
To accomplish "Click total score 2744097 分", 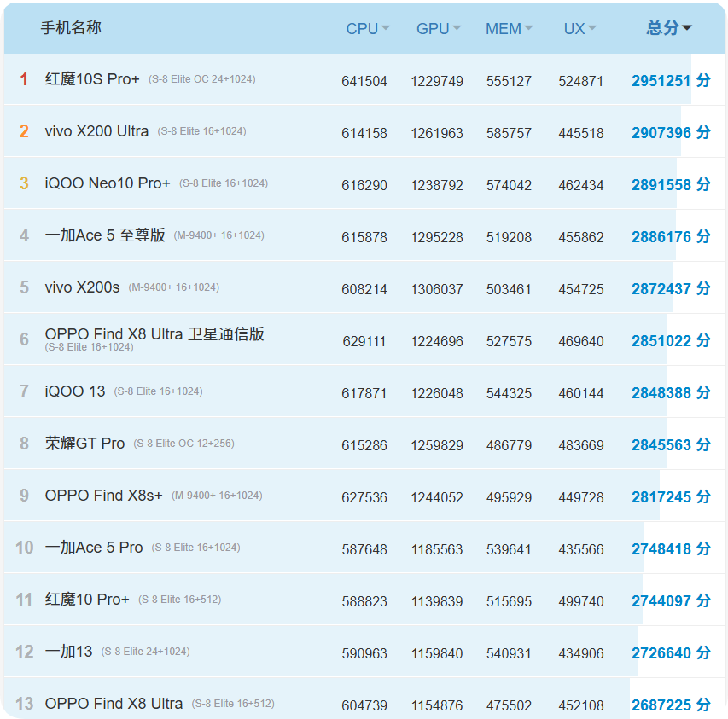I will (x=671, y=600).
